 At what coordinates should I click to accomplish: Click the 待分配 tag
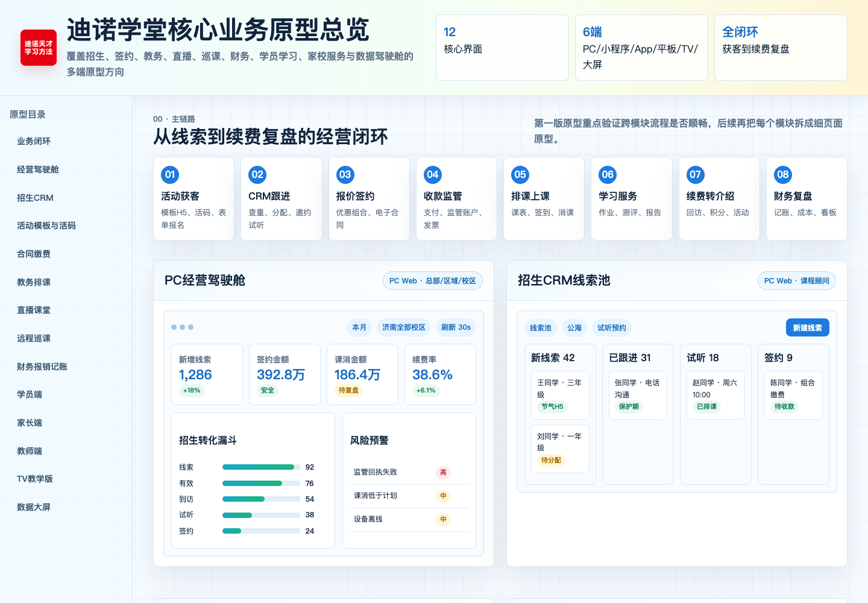551,460
